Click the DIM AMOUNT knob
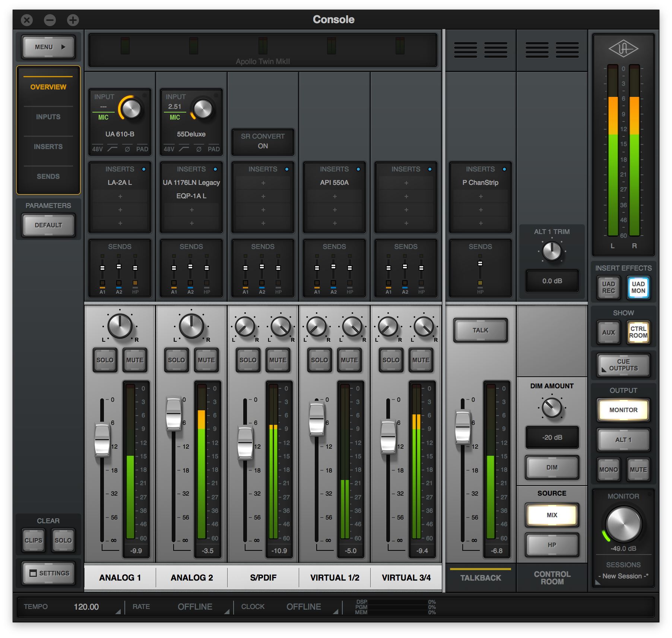Image resolution: width=672 pixels, height=638 pixels. pyautogui.click(x=552, y=407)
